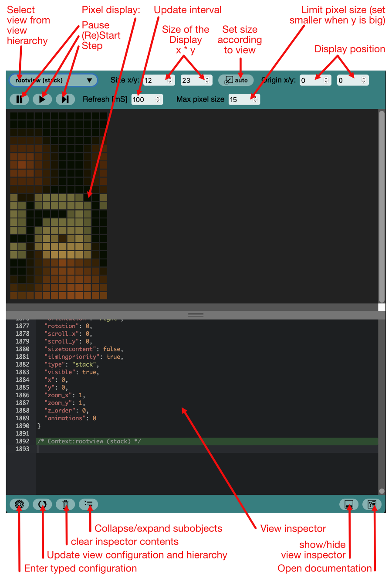Open the documentation icon
The image size is (392, 582).
pyautogui.click(x=372, y=504)
